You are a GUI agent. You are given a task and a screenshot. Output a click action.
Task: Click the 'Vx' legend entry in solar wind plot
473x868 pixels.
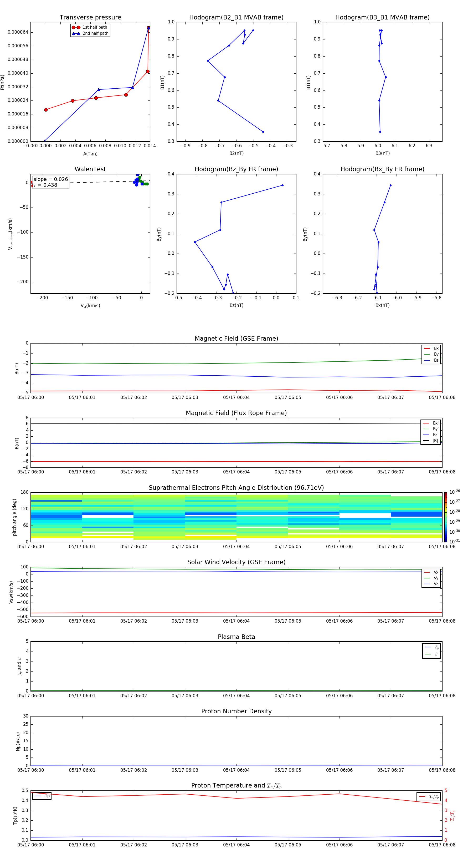(x=431, y=572)
